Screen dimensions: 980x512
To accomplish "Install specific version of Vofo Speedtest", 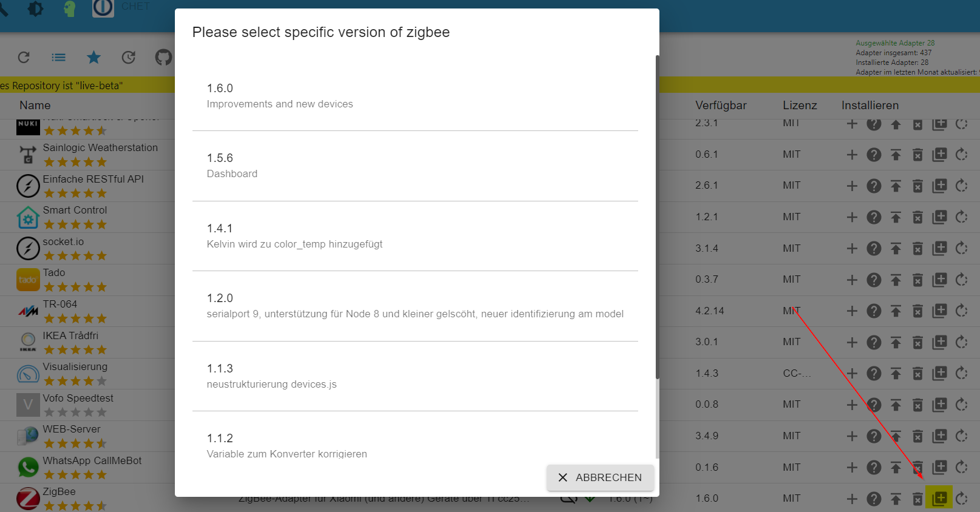I will pos(939,405).
